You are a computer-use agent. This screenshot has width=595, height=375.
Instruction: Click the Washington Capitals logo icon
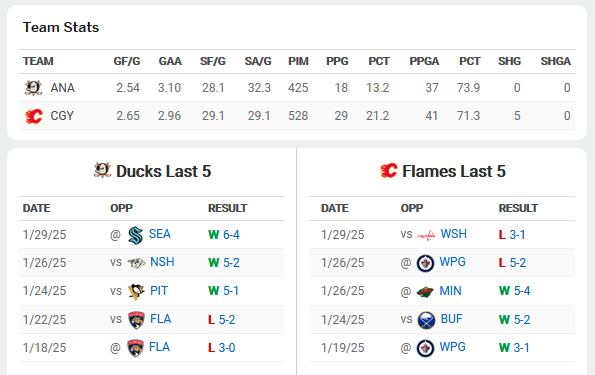[426, 235]
